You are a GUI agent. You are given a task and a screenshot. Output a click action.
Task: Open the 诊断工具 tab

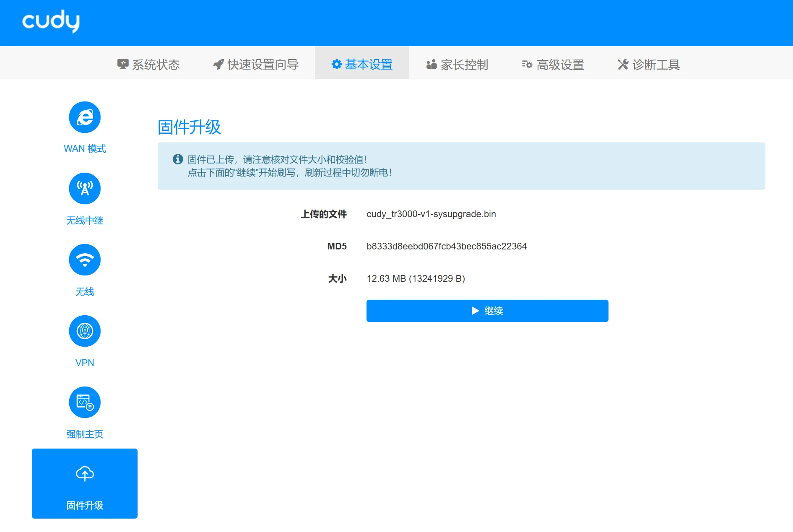click(x=649, y=65)
